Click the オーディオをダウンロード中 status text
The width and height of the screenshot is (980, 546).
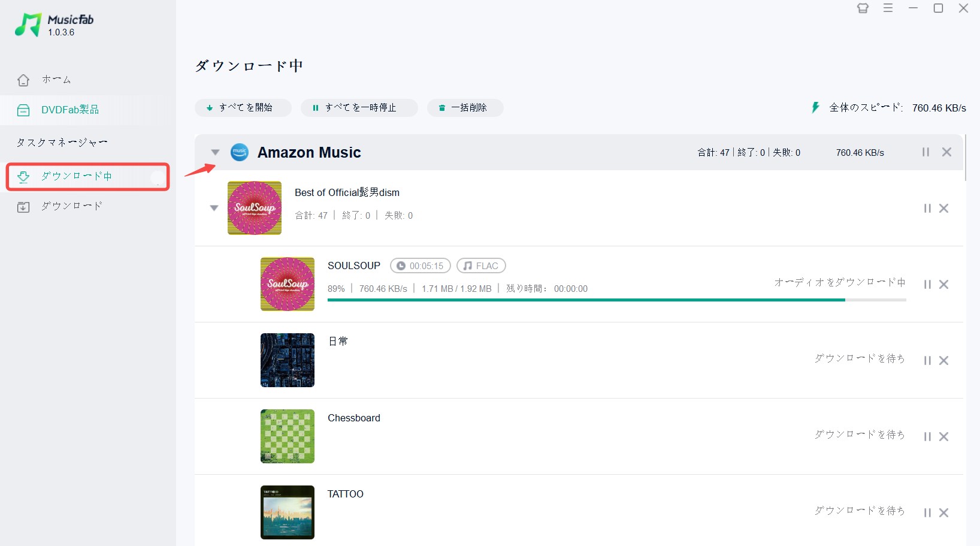pos(840,282)
